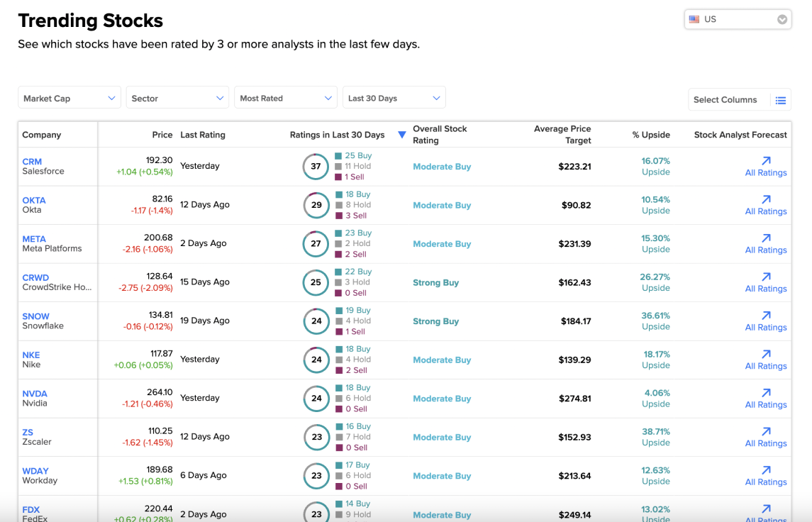
Task: Click the 15 Days Ago last rating
Action: pyautogui.click(x=204, y=282)
